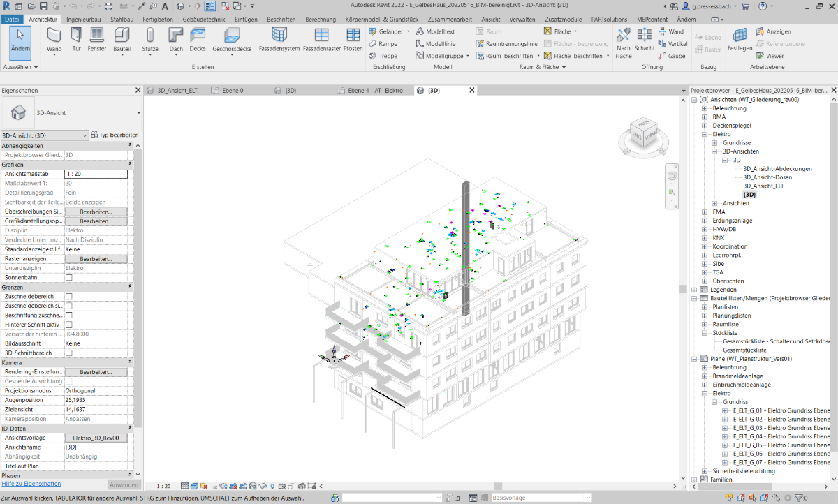
Task: Select the Schacht opening tool
Action: click(x=645, y=40)
